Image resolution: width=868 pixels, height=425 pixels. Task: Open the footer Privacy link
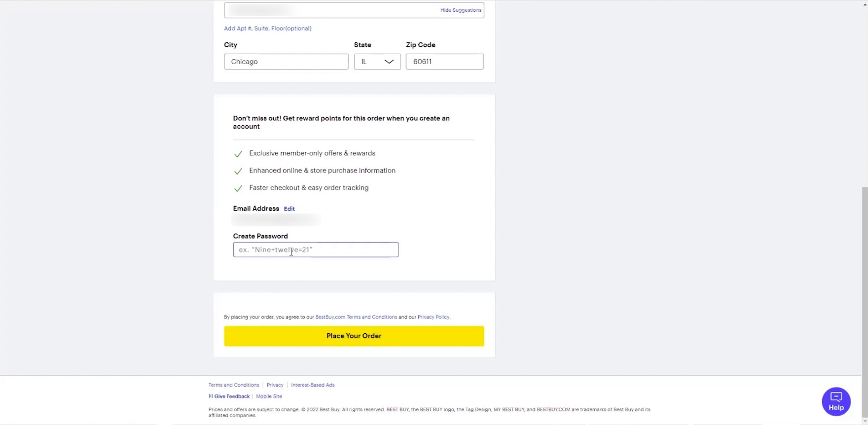pos(275,385)
